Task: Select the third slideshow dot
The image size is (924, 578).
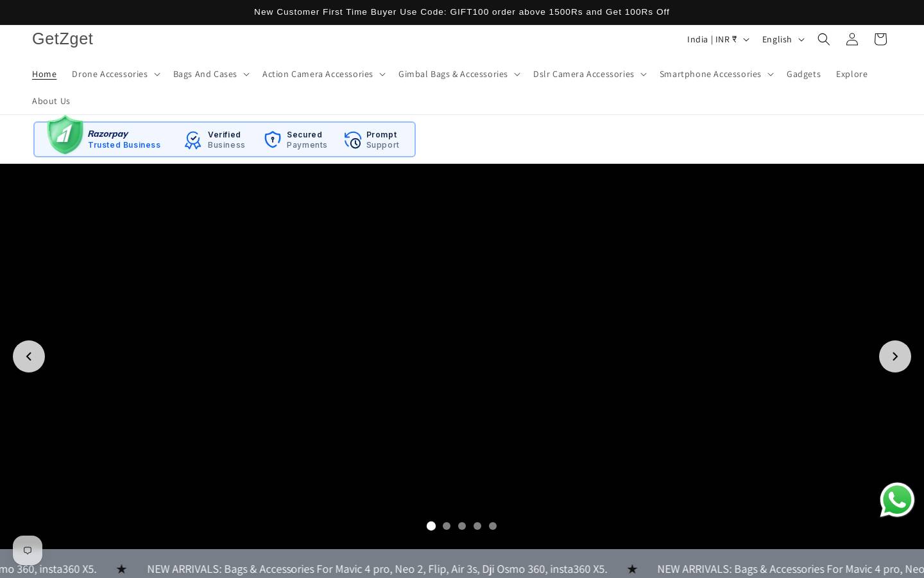Action: point(462,526)
